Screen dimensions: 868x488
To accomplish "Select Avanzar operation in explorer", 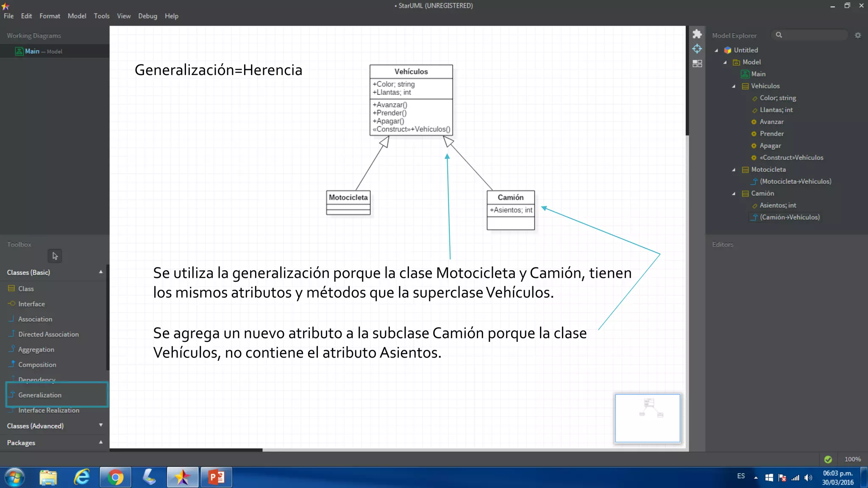I will 768,122.
